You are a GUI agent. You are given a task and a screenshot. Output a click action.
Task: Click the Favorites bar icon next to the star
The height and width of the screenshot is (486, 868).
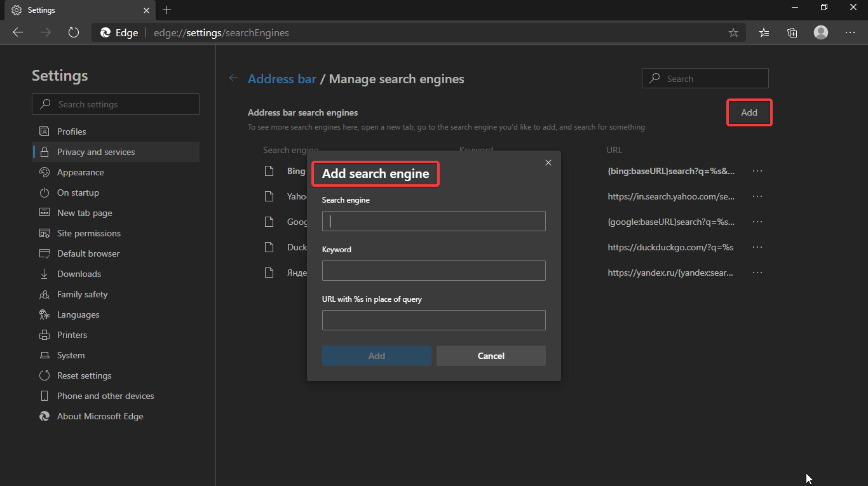[x=763, y=32]
